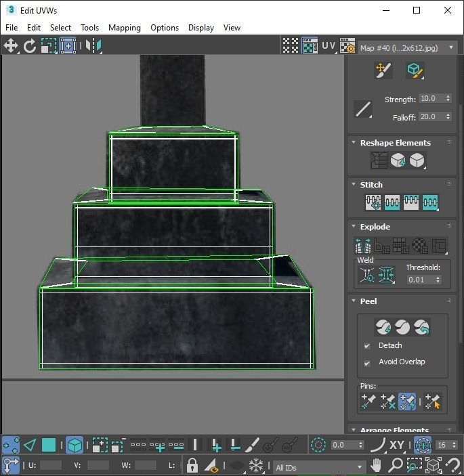
Task: Click the Mirror Horizontal tool
Action: click(93, 46)
